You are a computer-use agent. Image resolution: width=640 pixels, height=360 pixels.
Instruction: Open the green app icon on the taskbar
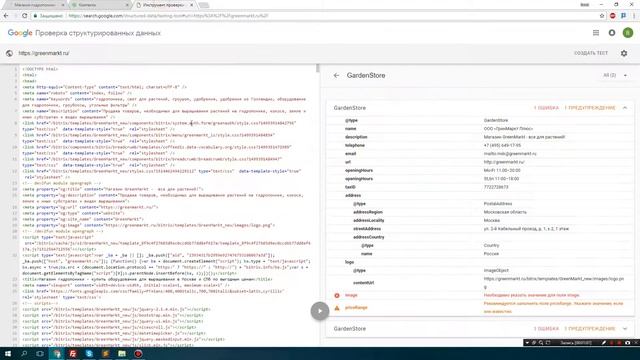pyautogui.click(x=122, y=353)
